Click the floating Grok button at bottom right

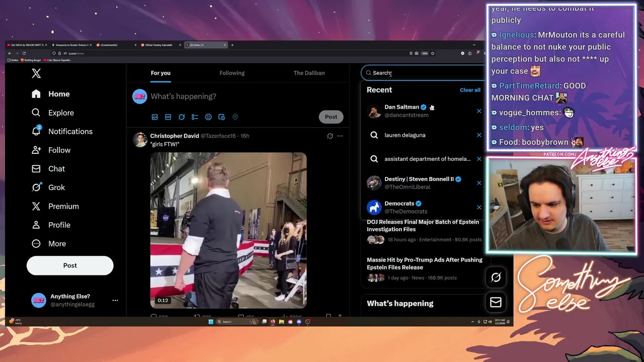point(496,277)
